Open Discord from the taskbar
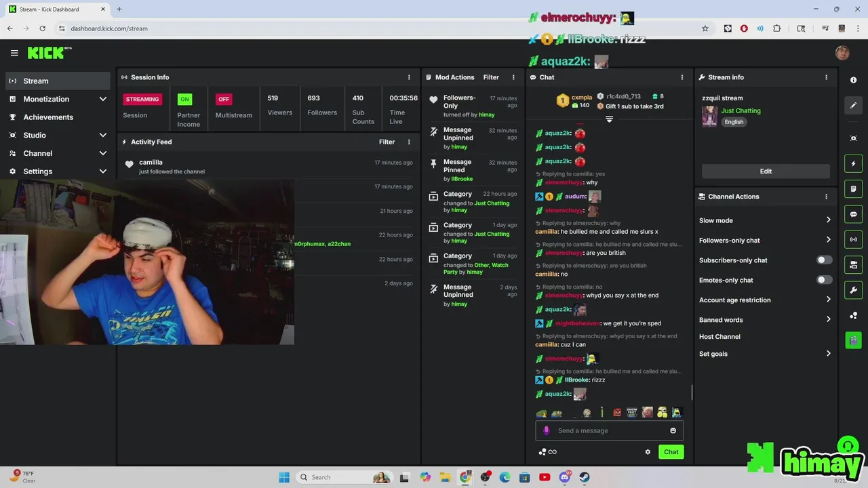The width and height of the screenshot is (868, 488). 564,477
